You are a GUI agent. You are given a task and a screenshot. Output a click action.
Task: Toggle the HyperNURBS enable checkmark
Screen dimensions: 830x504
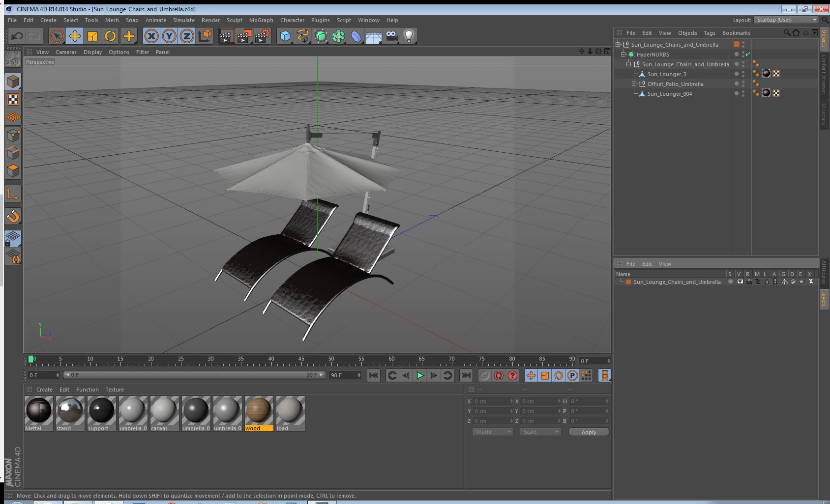[x=748, y=54]
